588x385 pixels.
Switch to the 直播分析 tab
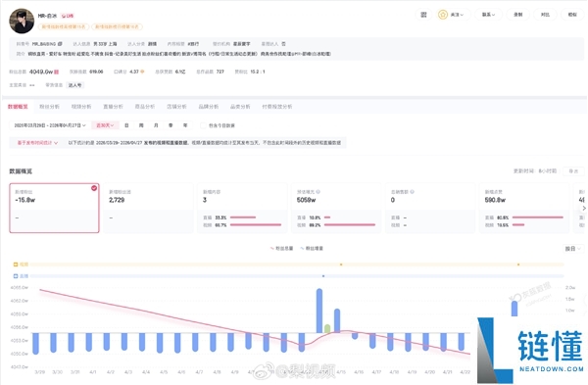click(114, 107)
